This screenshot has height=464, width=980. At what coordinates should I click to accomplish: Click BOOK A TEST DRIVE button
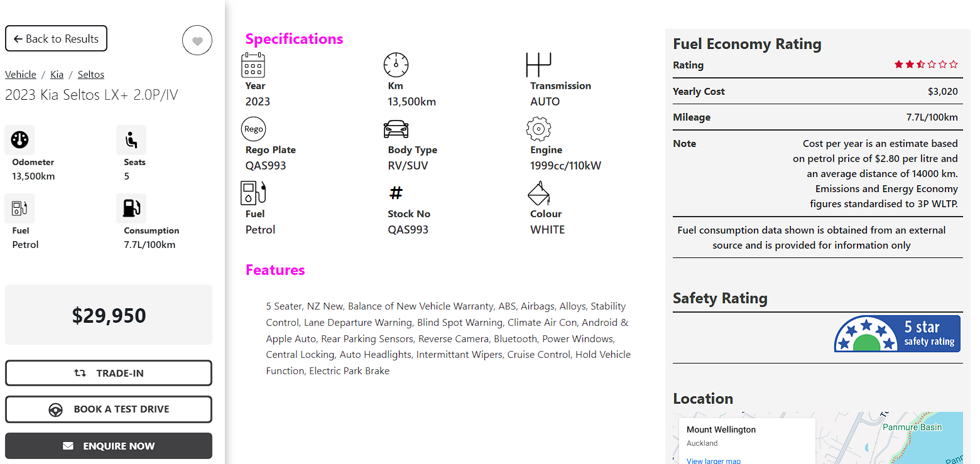[109, 409]
